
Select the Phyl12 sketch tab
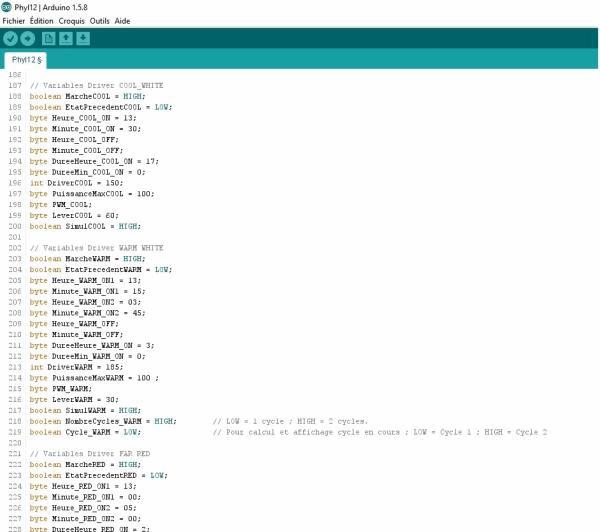click(x=26, y=60)
